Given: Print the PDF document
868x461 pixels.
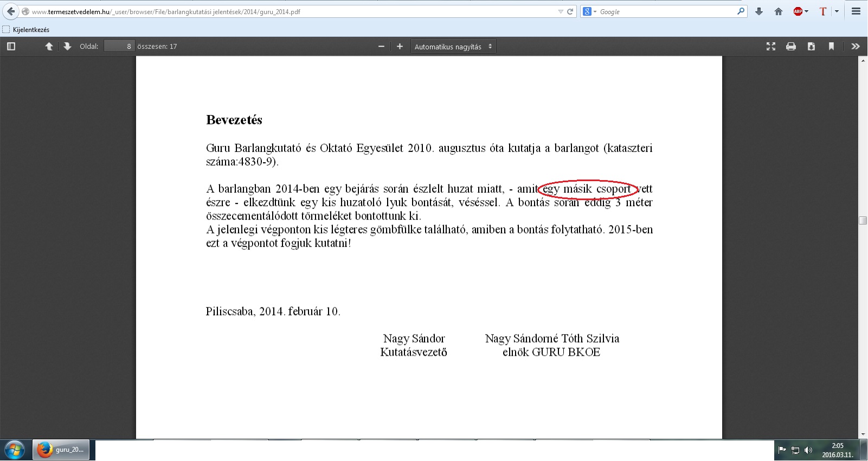Looking at the screenshot, I should coord(791,47).
